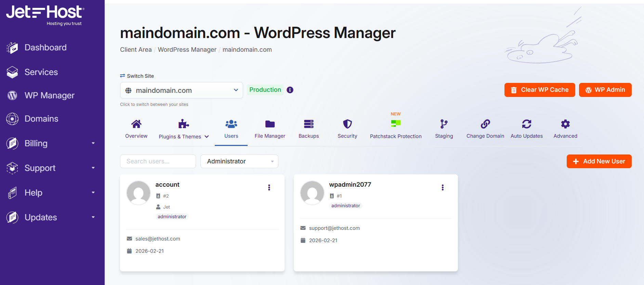The height and width of the screenshot is (285, 644).
Task: Expand the Plugins & Themes chevron
Action: click(x=207, y=137)
